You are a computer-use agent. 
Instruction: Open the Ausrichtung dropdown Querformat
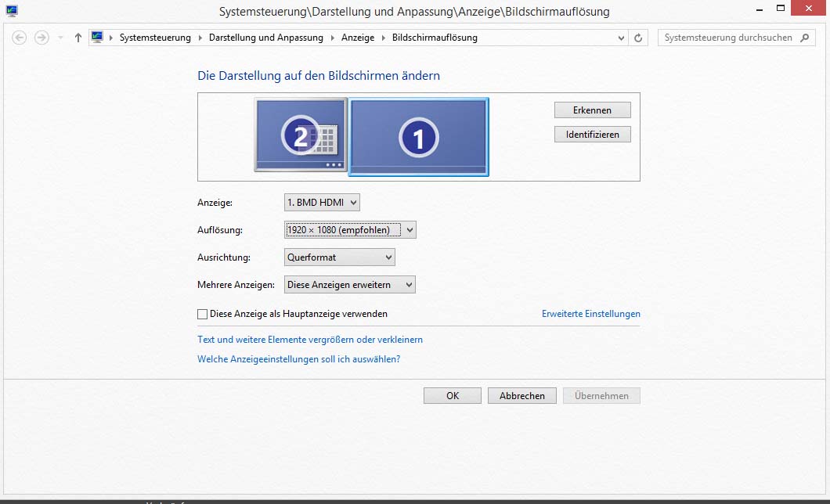339,257
